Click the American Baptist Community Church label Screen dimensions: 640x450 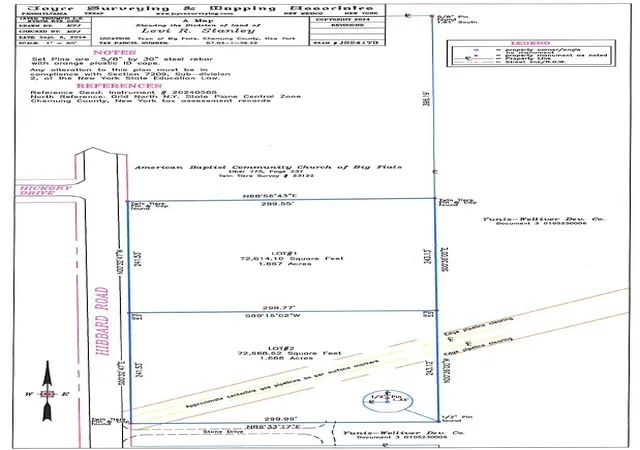coord(268,167)
